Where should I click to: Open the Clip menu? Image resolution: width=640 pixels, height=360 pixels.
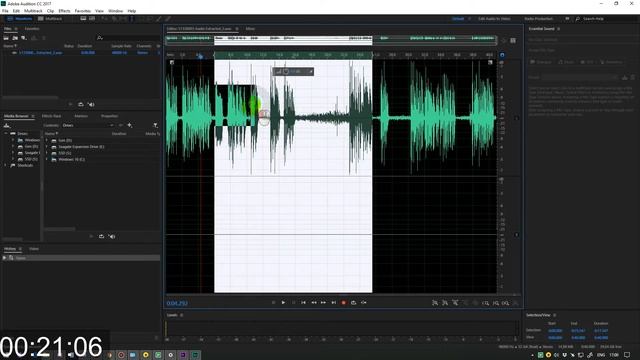click(50, 11)
